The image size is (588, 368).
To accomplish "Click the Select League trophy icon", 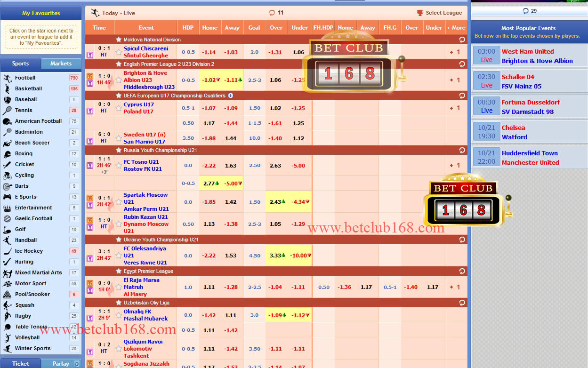I will point(420,13).
